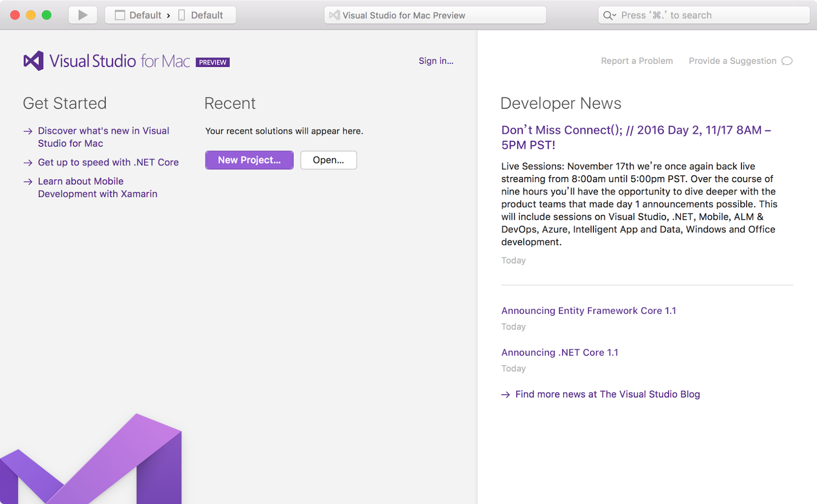Click the Open solution button
817x504 pixels.
coord(328,160)
